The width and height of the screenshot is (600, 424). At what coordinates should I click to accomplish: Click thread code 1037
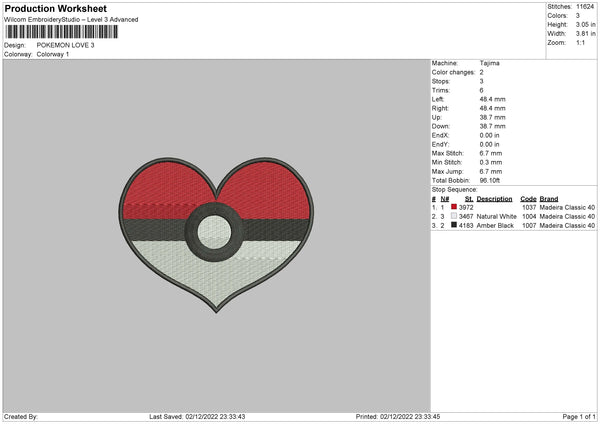pos(529,207)
